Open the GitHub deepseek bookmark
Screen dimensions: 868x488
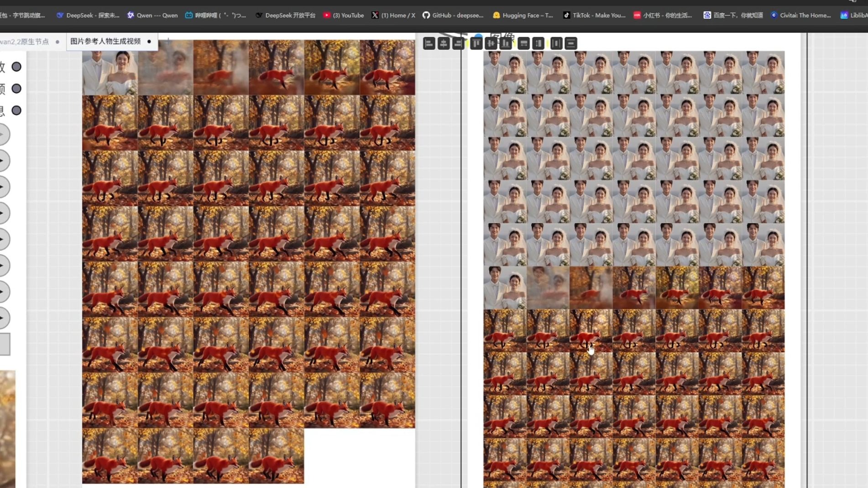click(453, 15)
